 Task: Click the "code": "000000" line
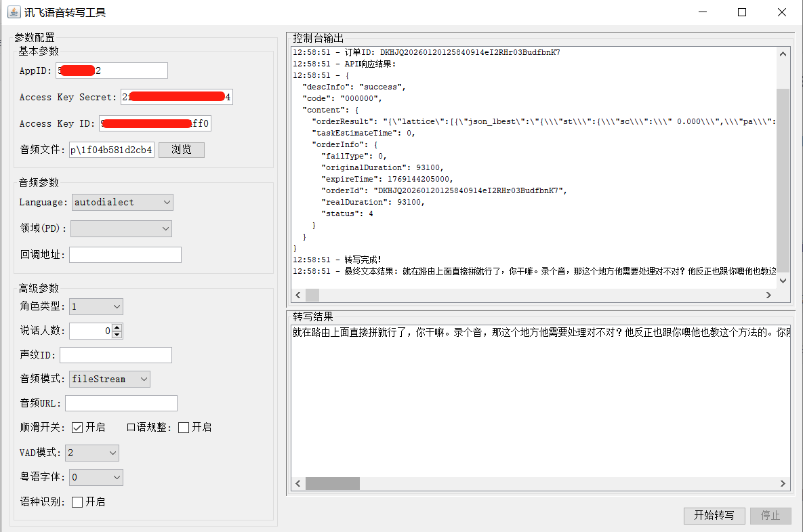point(342,98)
